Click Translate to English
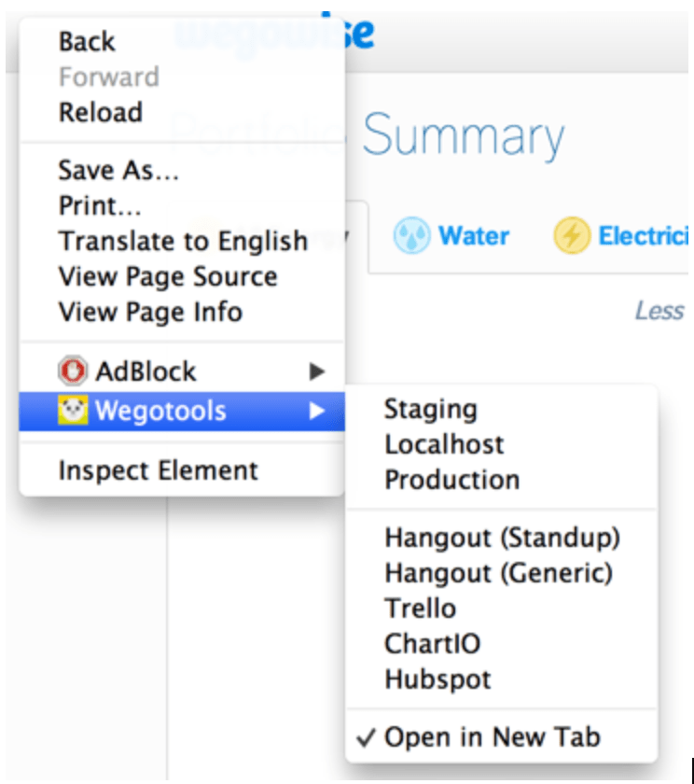 pos(183,241)
